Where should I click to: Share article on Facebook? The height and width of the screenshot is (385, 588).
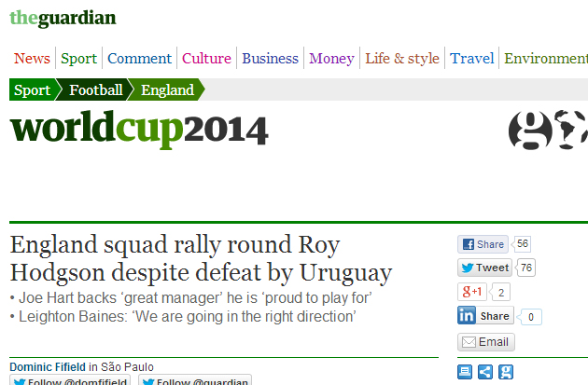pyautogui.click(x=483, y=244)
